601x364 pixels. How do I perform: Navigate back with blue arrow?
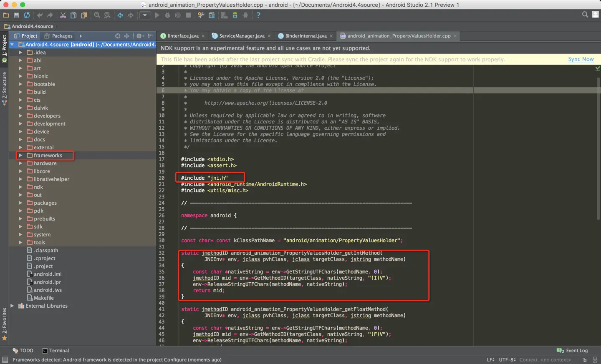(120, 15)
